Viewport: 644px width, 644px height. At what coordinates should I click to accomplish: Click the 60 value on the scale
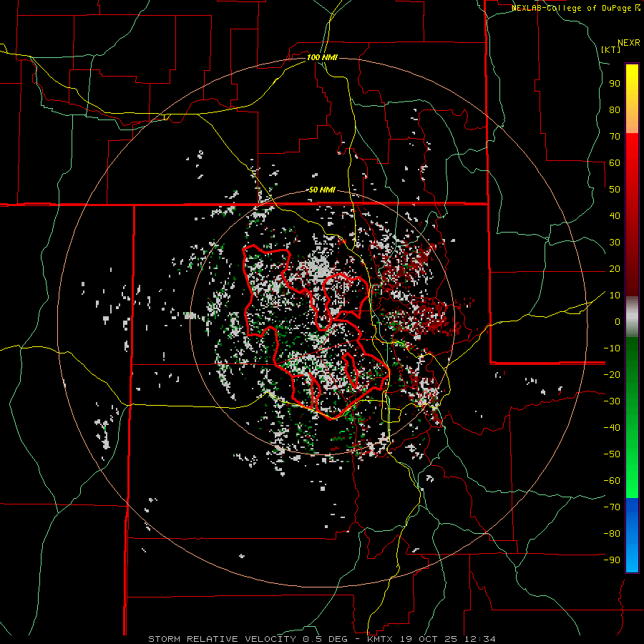click(x=615, y=162)
